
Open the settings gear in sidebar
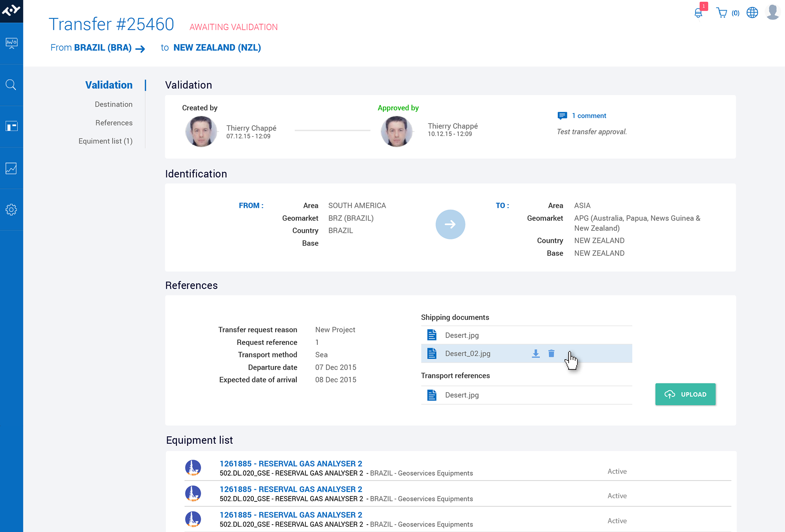(x=11, y=210)
